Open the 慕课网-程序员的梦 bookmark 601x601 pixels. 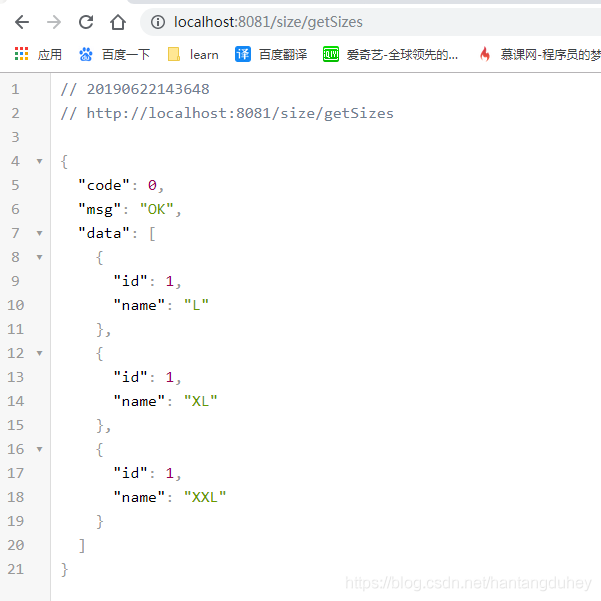(x=550, y=55)
